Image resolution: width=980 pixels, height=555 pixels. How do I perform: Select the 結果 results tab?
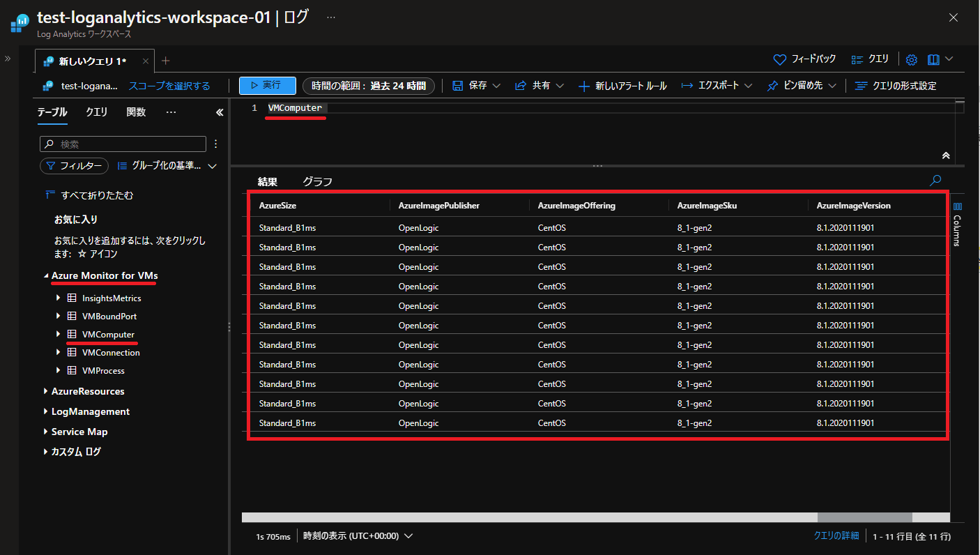[268, 181]
